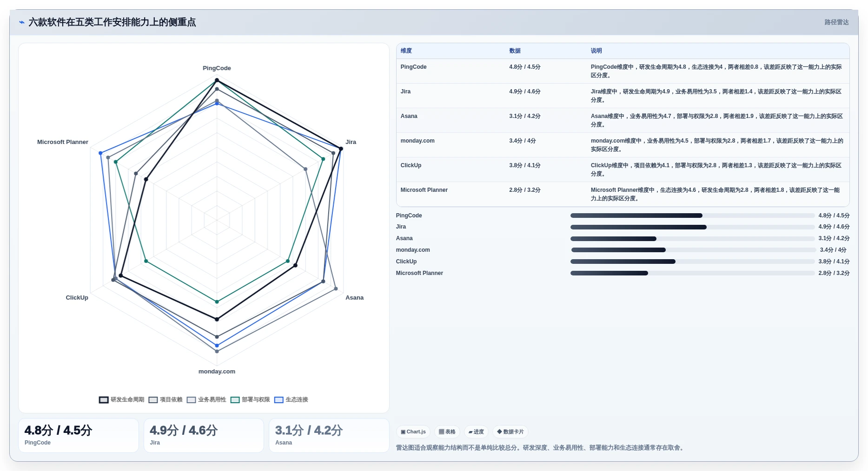Click the 数据卡片 tag chip

pyautogui.click(x=510, y=432)
